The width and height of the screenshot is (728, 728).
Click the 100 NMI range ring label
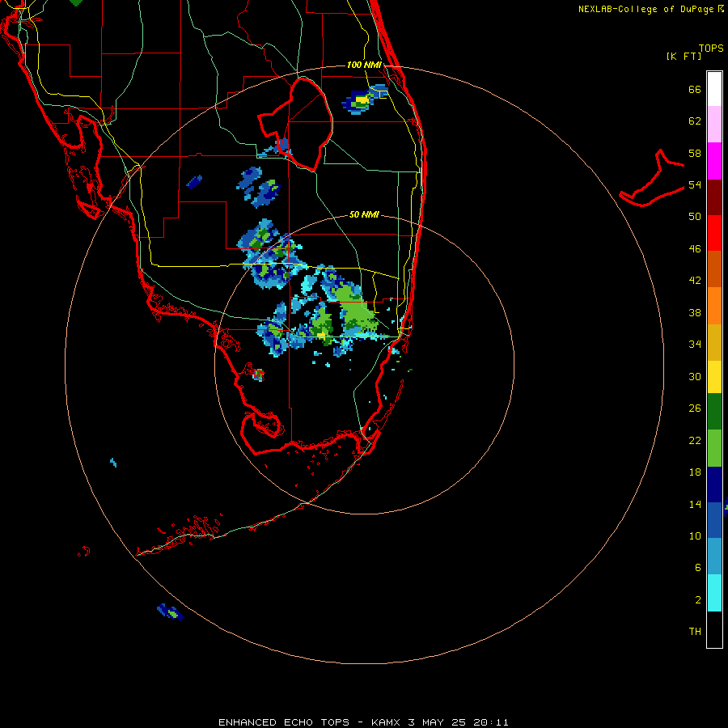tap(364, 65)
